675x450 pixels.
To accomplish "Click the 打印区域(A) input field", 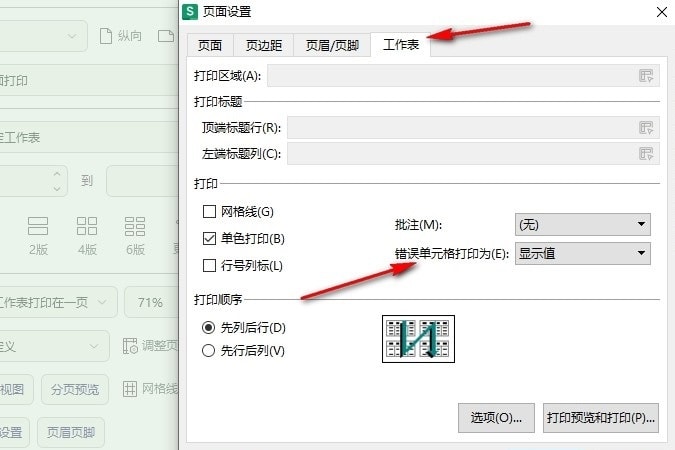I will coord(463,76).
